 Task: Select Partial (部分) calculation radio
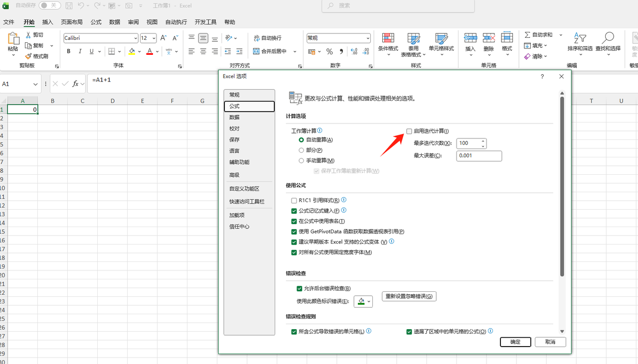(301, 150)
